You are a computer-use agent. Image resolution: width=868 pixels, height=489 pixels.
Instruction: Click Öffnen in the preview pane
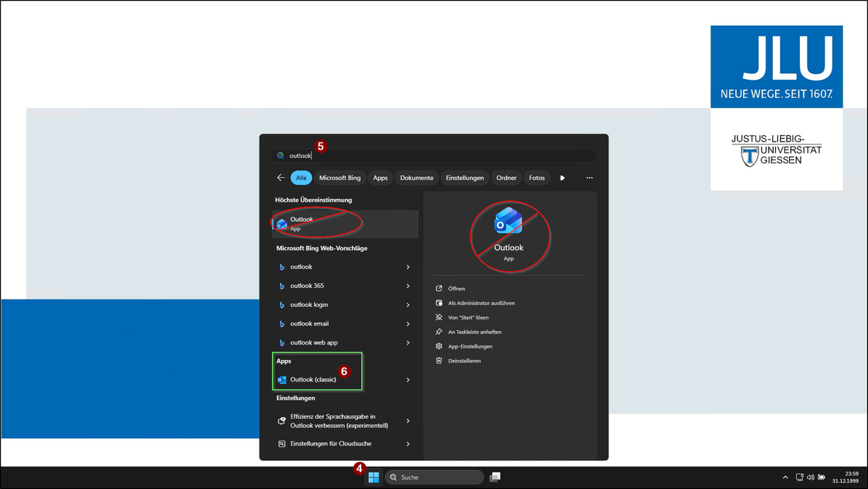click(x=457, y=289)
